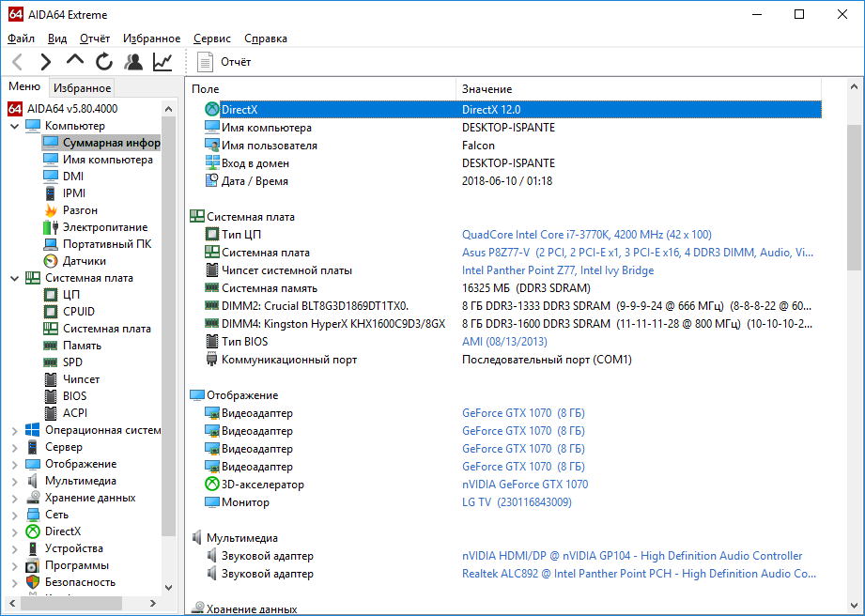
Task: Expand the Сервер tree node
Action: click(15, 448)
